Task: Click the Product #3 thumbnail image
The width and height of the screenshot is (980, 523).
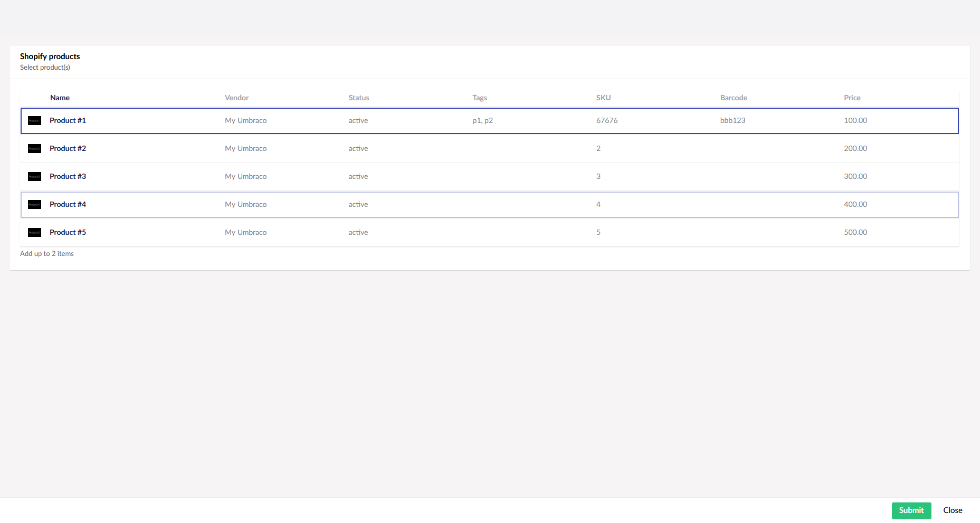Action: tap(34, 177)
